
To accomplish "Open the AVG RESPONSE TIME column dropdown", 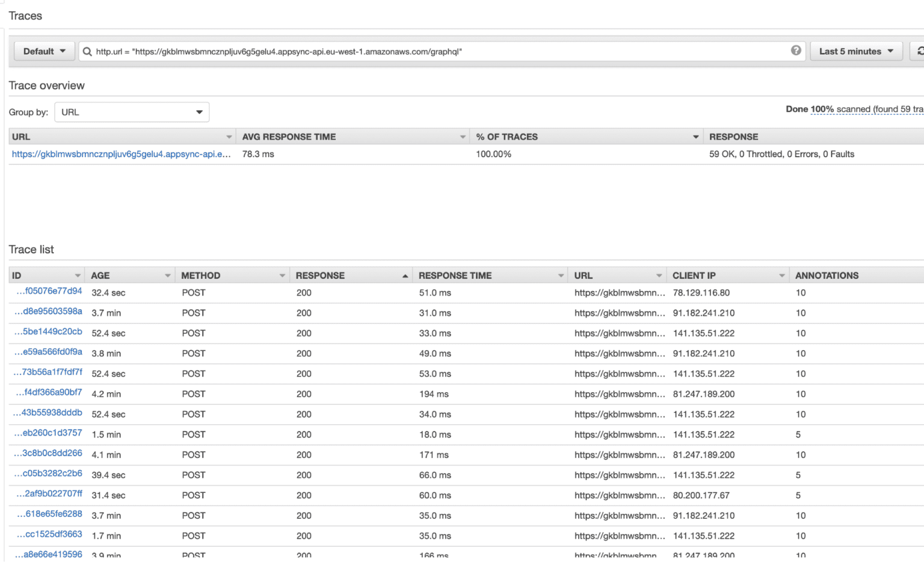I will [x=462, y=137].
